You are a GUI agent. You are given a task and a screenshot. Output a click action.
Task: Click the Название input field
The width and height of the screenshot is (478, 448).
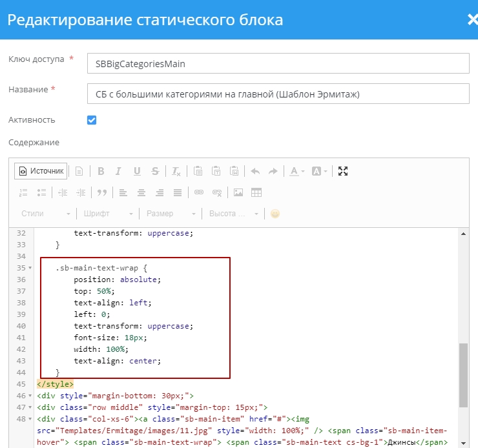[x=278, y=94]
